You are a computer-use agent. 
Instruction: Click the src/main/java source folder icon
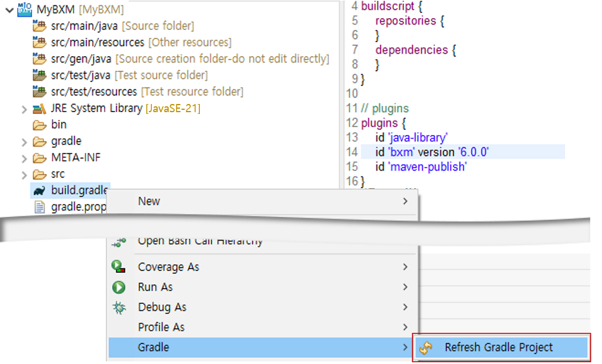pyautogui.click(x=39, y=26)
